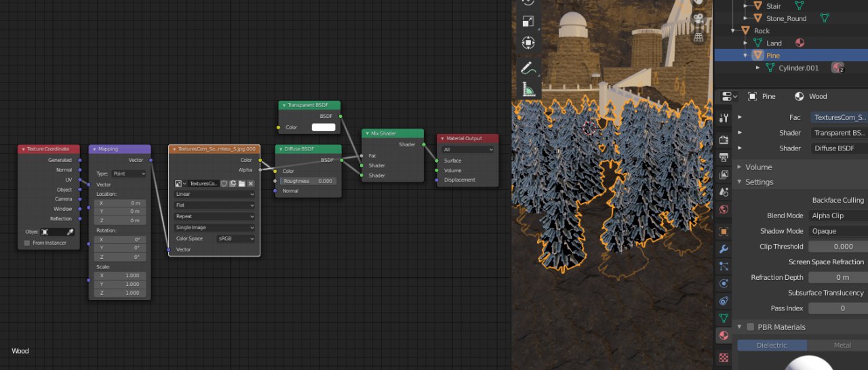Expand the Fac input row

740,117
